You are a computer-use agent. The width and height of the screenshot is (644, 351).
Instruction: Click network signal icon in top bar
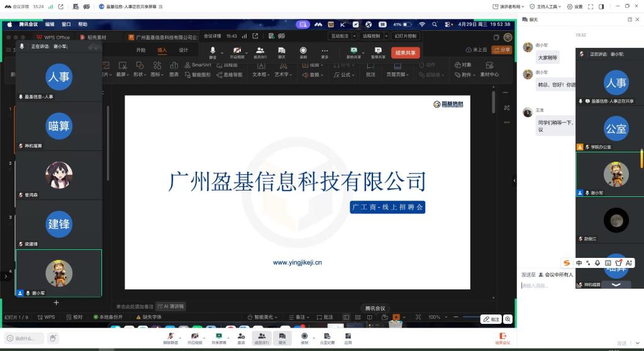(51, 6)
